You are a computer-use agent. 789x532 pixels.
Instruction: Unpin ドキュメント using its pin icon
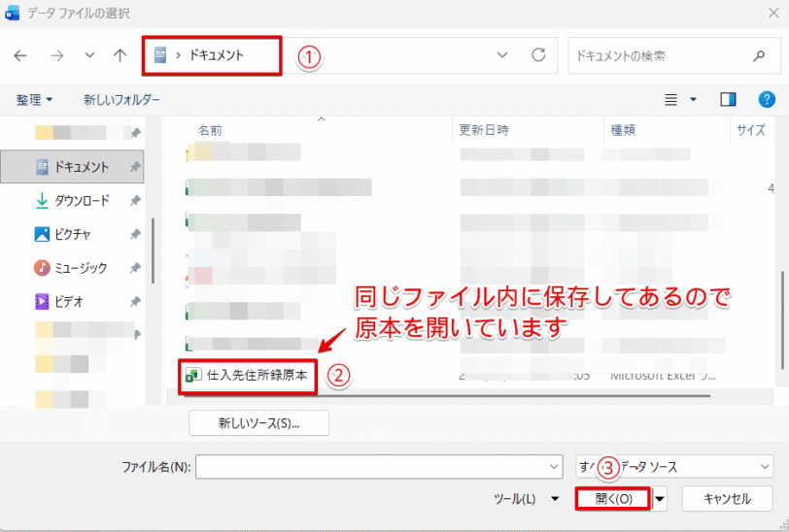(x=135, y=167)
